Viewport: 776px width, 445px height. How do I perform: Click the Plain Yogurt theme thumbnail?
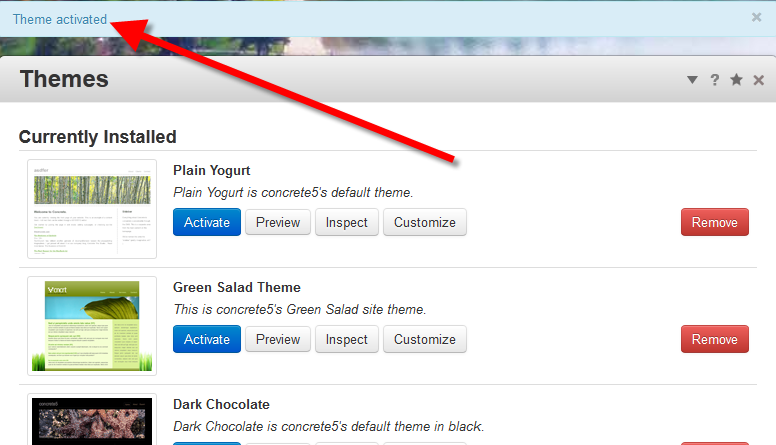[x=92, y=209]
